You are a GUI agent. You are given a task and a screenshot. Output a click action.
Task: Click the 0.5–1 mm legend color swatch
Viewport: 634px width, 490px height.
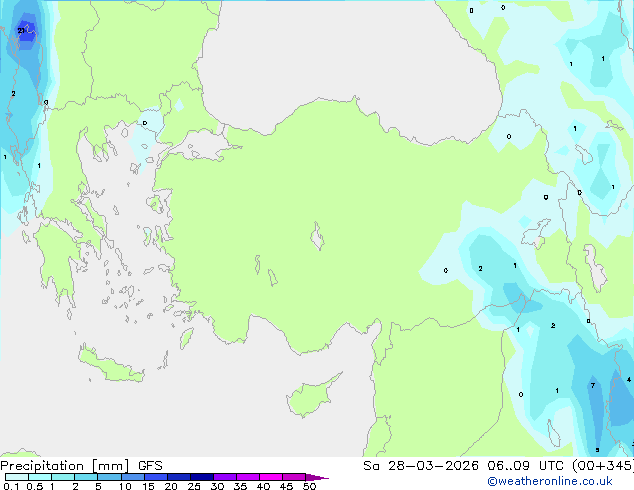point(40,477)
